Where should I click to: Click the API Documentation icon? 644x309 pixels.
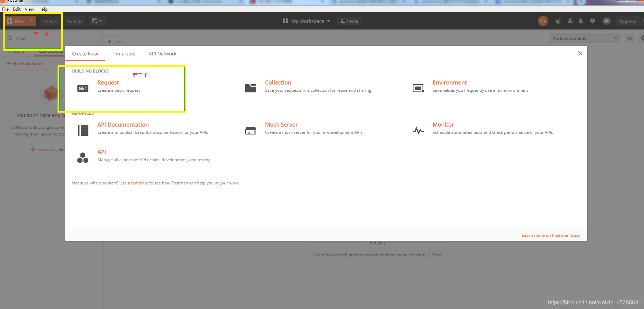[83, 130]
